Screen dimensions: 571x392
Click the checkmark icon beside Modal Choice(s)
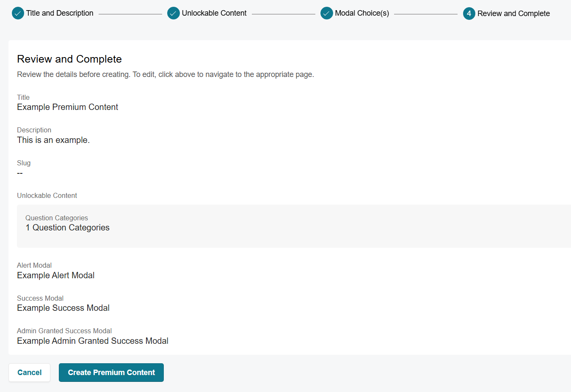[x=327, y=14]
